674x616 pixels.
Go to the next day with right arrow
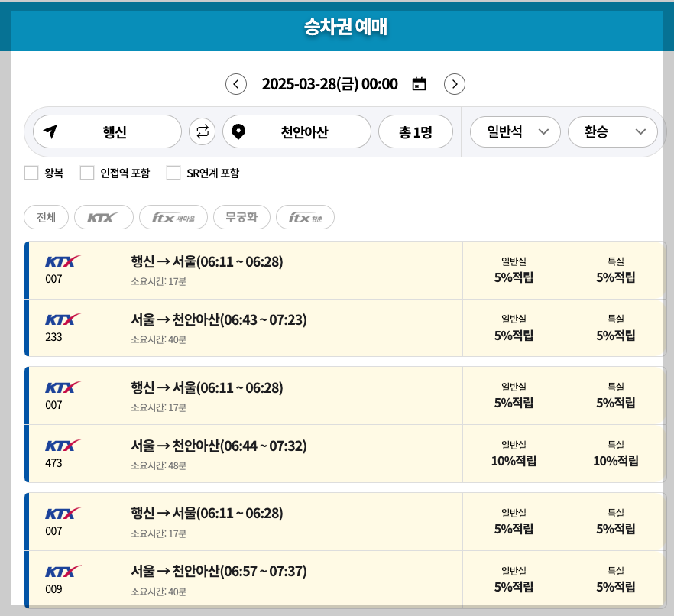coord(455,84)
